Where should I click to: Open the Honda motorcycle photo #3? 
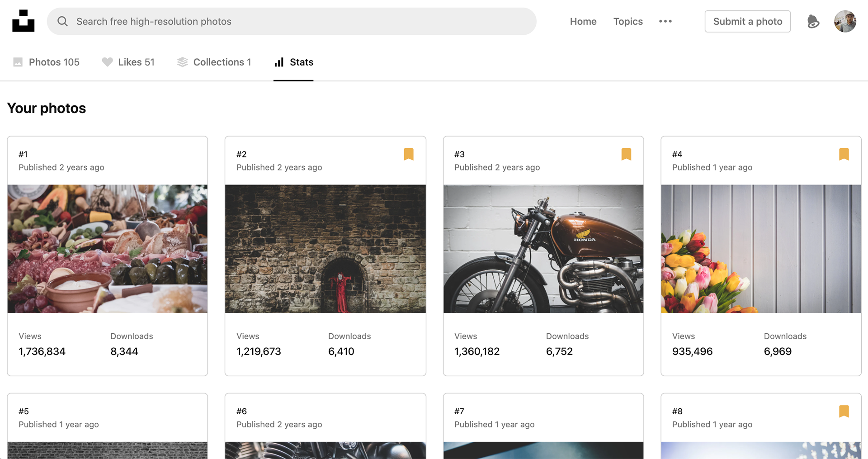(x=543, y=249)
